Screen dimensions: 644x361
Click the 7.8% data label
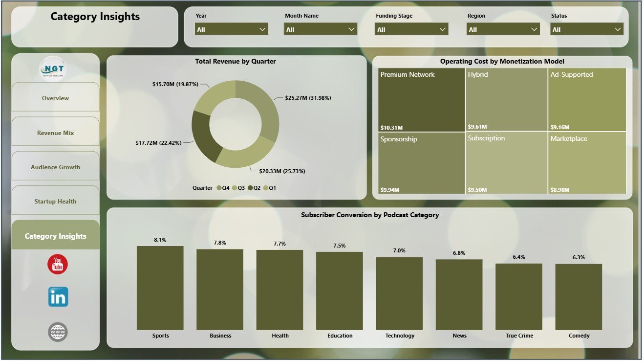tap(220, 243)
